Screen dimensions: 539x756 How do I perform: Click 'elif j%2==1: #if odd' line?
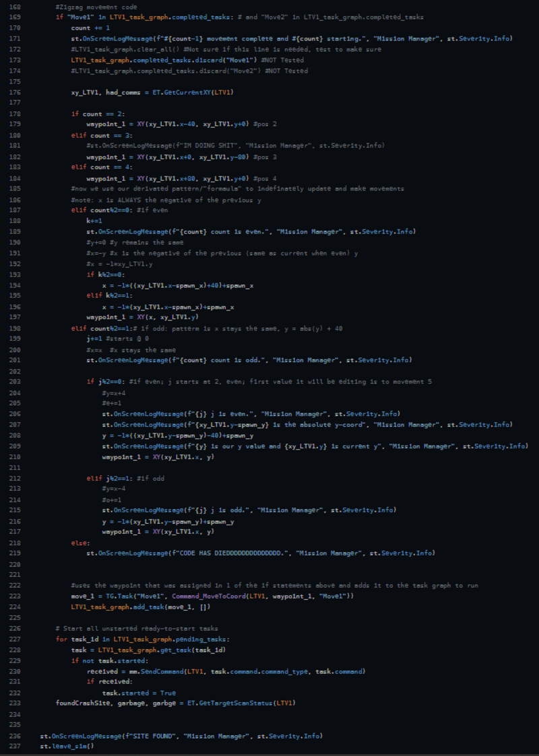125,479
